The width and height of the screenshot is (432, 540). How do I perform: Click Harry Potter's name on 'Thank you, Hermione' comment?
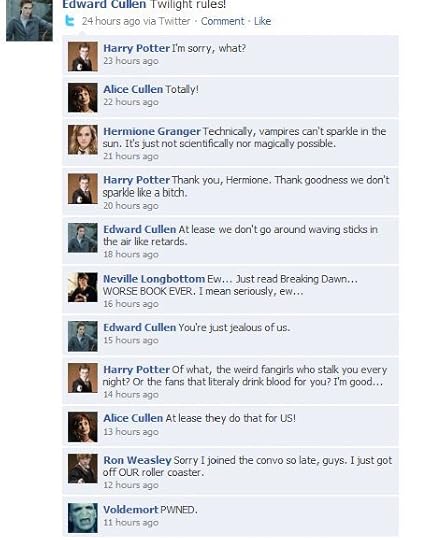tap(136, 180)
